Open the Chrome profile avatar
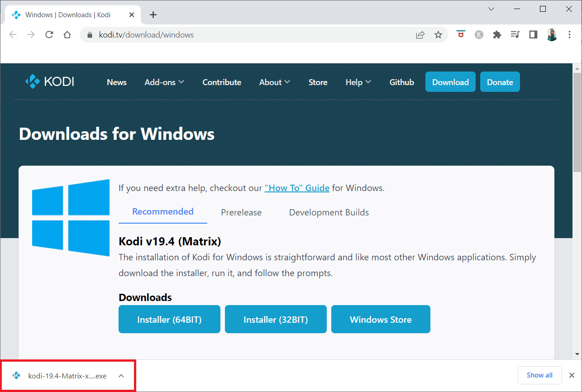The image size is (582, 392). coord(552,35)
